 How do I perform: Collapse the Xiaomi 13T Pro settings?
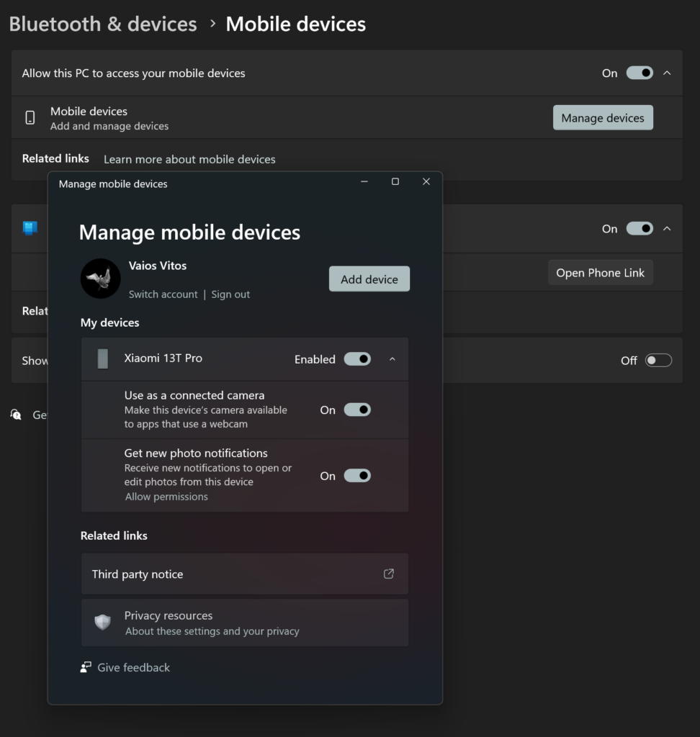pos(392,358)
